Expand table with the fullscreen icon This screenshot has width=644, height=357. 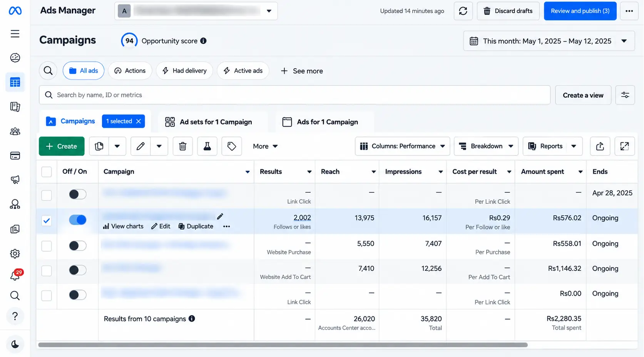(625, 146)
